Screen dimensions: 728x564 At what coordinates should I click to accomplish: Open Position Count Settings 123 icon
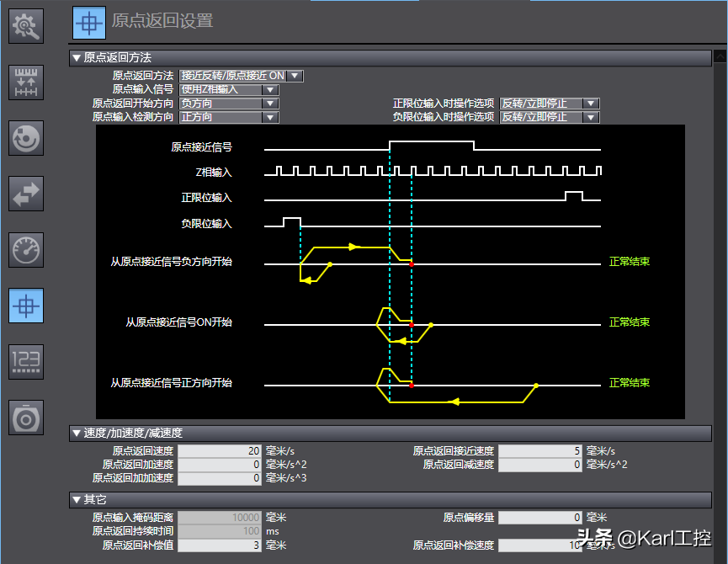[x=26, y=361]
